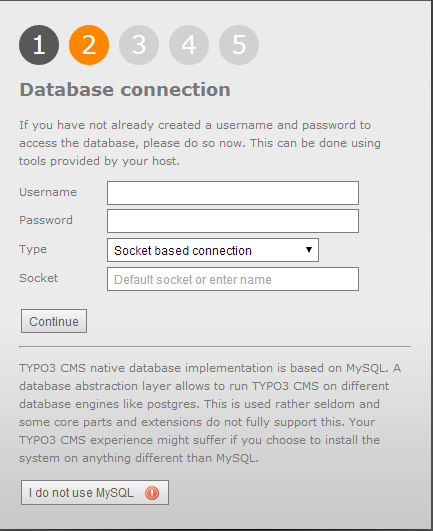Click the red warning exclamation icon
The height and width of the screenshot is (531, 433).
[152, 493]
